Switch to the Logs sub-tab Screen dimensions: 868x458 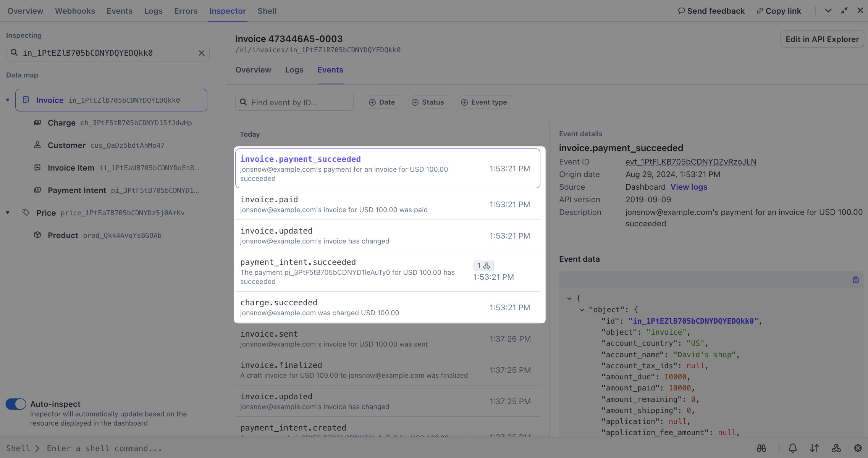(294, 70)
